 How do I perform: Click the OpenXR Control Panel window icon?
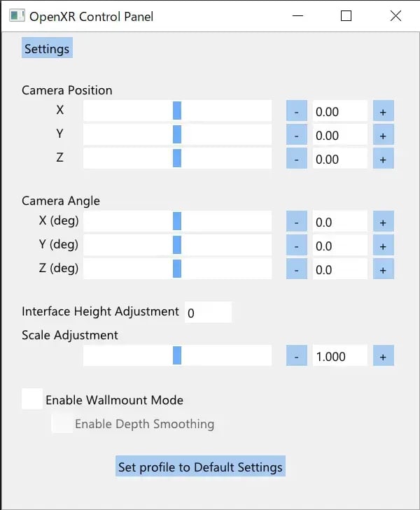click(x=17, y=16)
